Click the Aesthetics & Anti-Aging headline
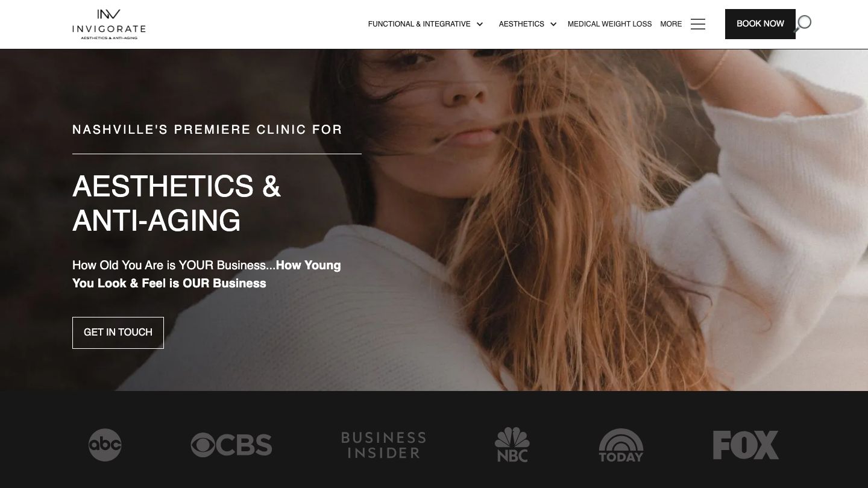This screenshot has width=868, height=488. pos(177,203)
